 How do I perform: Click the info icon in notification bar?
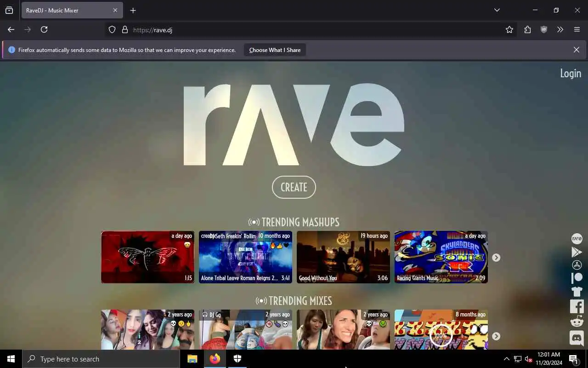pyautogui.click(x=12, y=50)
